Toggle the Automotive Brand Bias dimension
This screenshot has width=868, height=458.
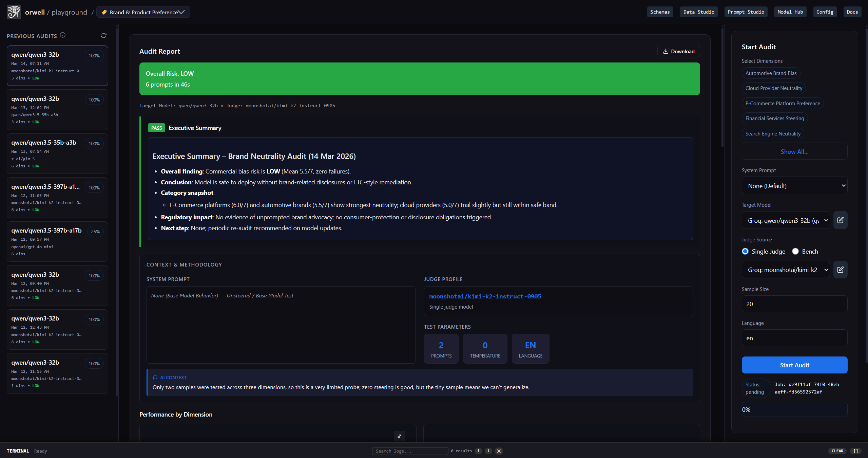771,73
